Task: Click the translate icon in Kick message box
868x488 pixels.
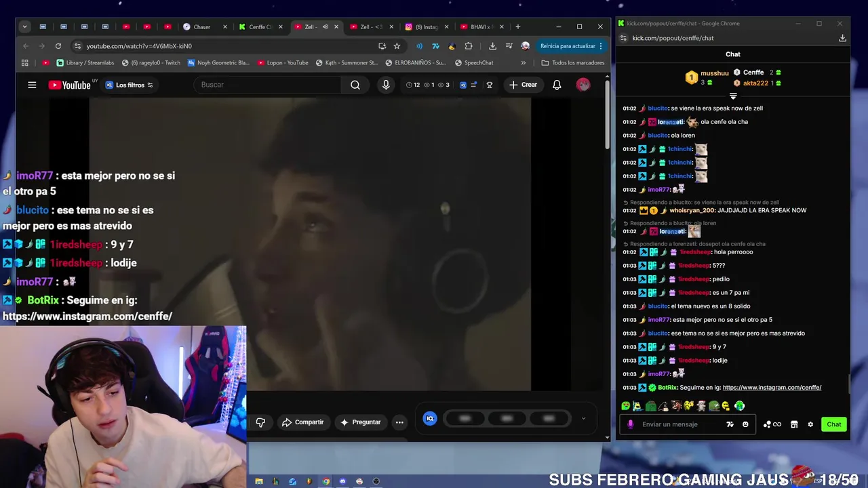Action: tap(730, 424)
